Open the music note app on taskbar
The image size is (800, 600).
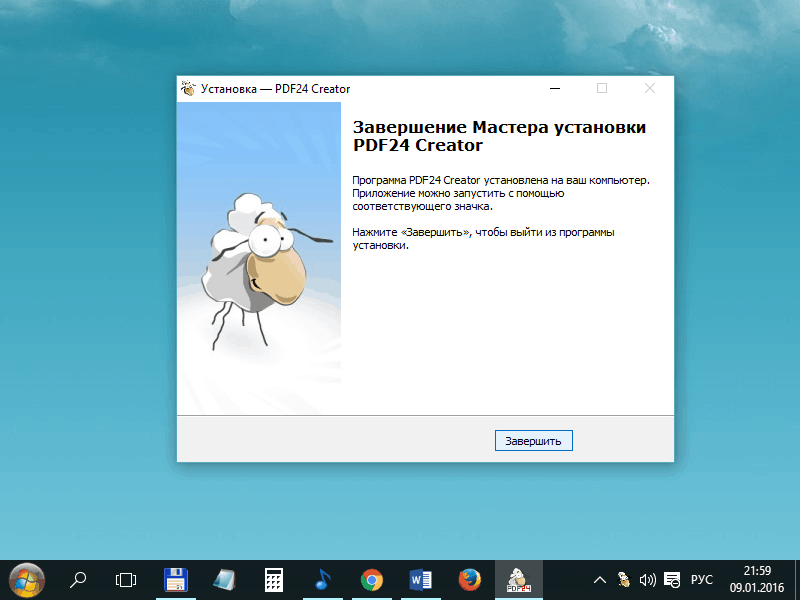pyautogui.click(x=322, y=580)
